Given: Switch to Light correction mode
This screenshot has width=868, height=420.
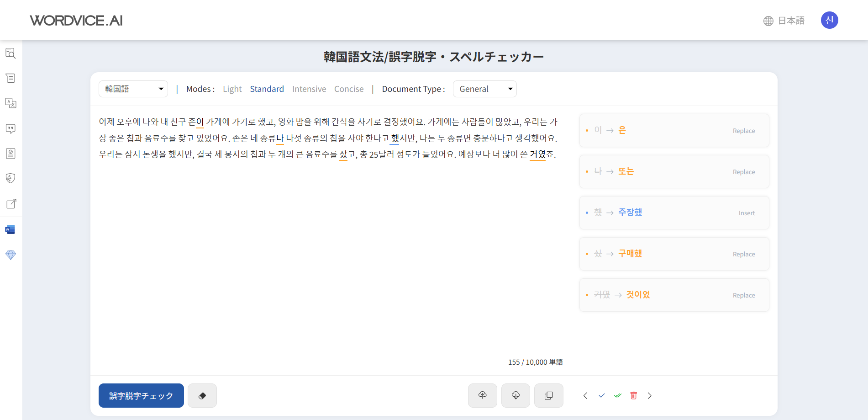Looking at the screenshot, I should tap(232, 89).
